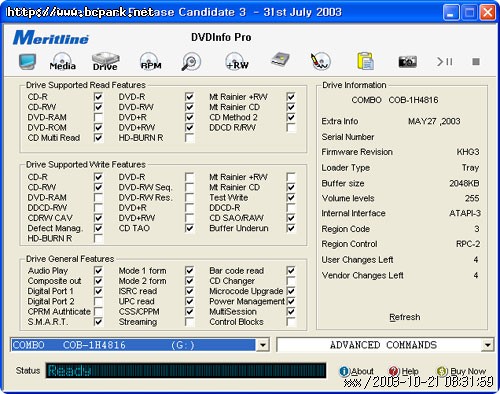Toggle HD-BURN R read feature checkbox
Viewport: 500px width, 394px height.
click(x=189, y=138)
